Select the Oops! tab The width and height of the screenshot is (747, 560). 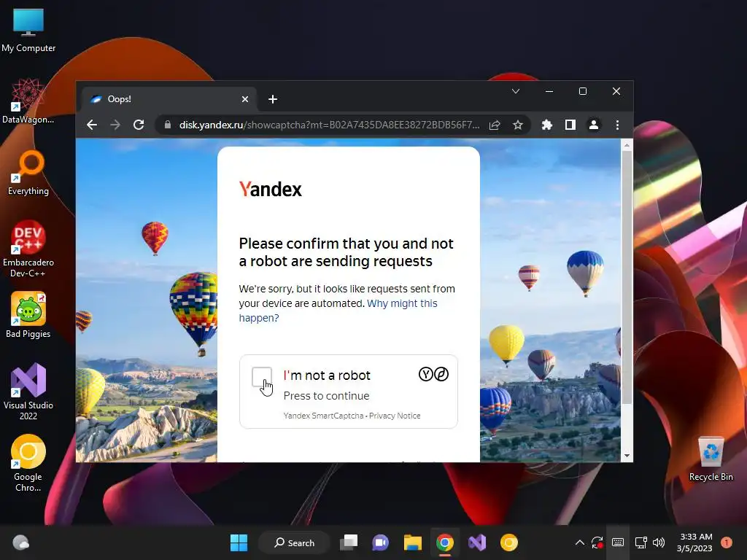pos(169,99)
